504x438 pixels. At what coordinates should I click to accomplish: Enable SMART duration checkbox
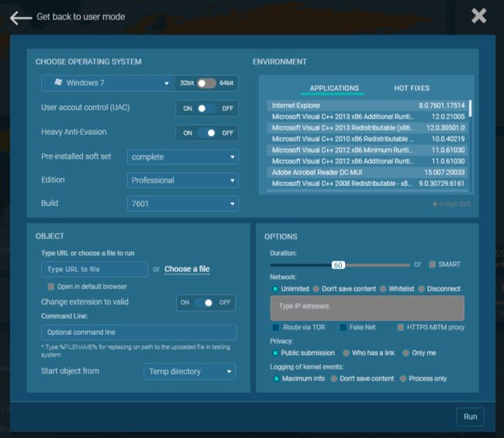(433, 264)
